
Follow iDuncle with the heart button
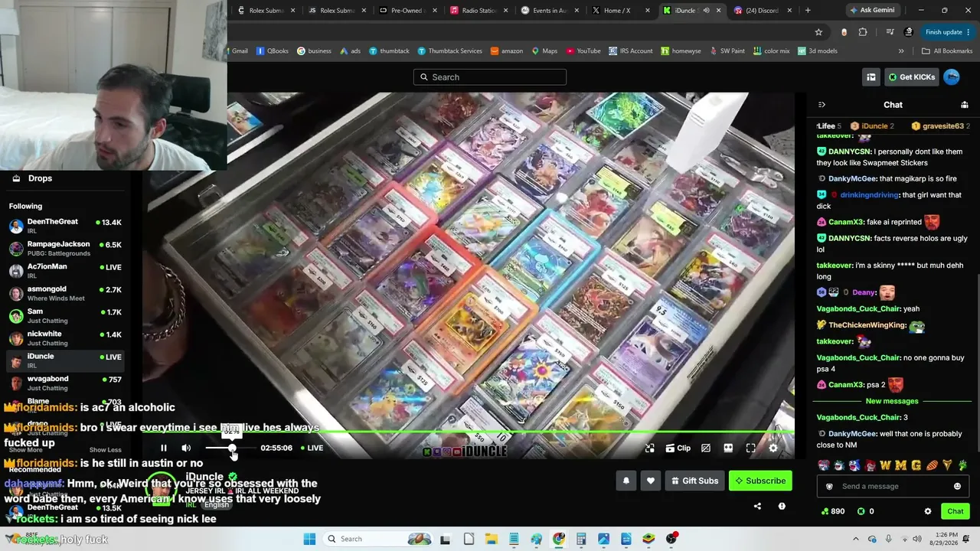(651, 481)
